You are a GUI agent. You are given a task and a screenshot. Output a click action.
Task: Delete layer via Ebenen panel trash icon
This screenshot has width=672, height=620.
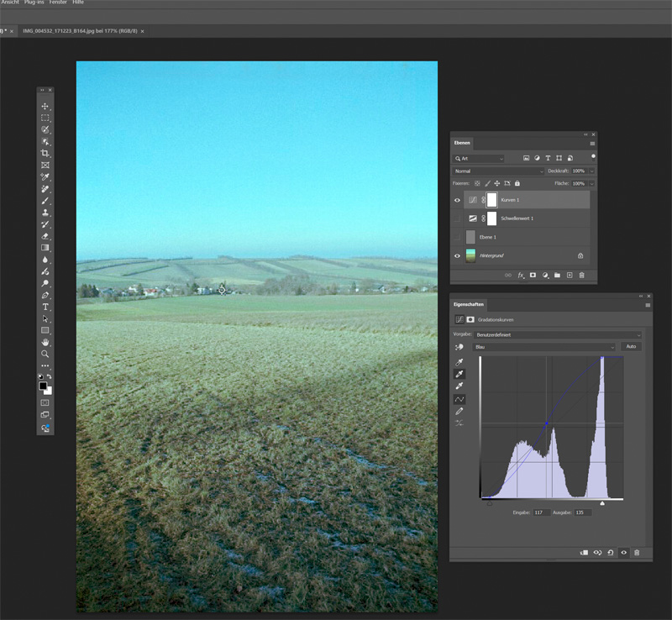point(581,276)
